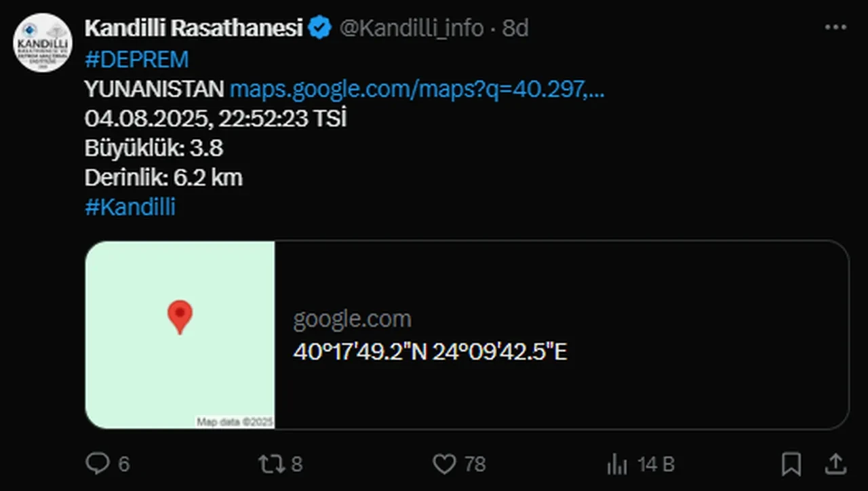The width and height of the screenshot is (868, 491).
Task: Open the @Kandilli_info handle
Action: (411, 28)
